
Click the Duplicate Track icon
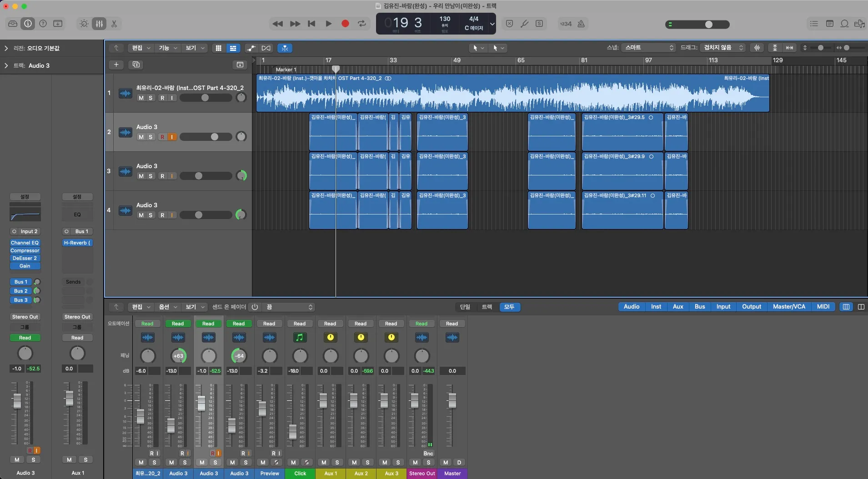click(136, 65)
